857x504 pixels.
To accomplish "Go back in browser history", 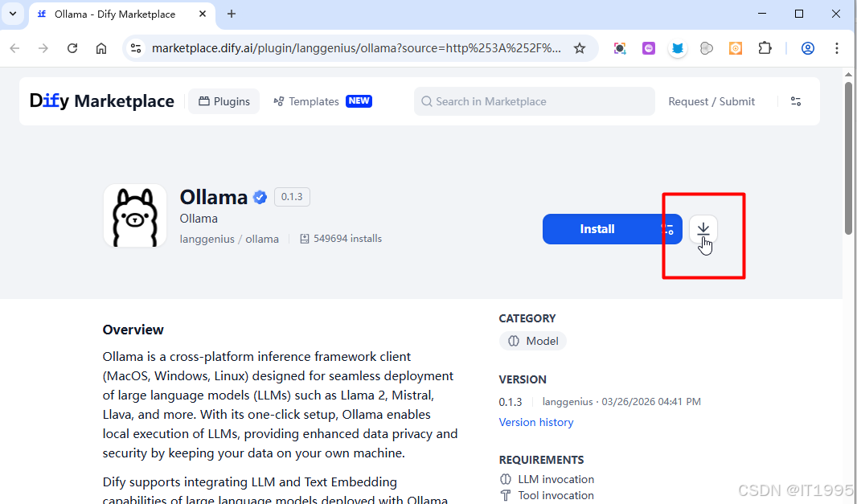I will [14, 48].
